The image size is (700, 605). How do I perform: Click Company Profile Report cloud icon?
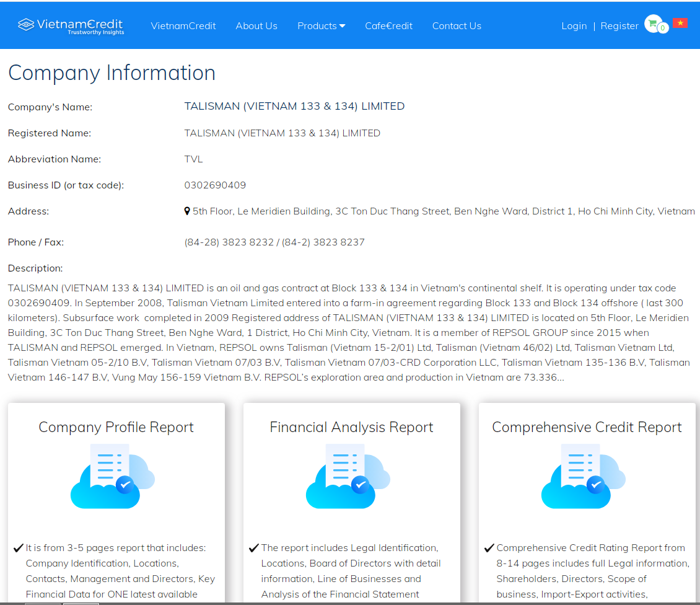click(113, 476)
